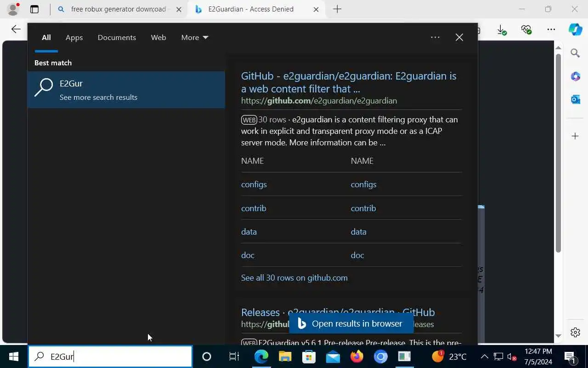Show hidden system tray icons
The width and height of the screenshot is (588, 368).
pos(484,356)
